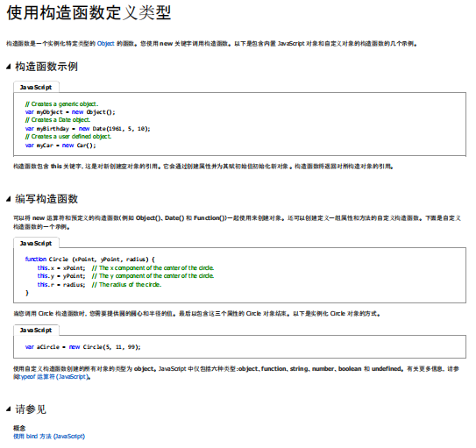476x448 pixels.
Task: Click comment // Creates a user defined object.
Action: (x=68, y=137)
